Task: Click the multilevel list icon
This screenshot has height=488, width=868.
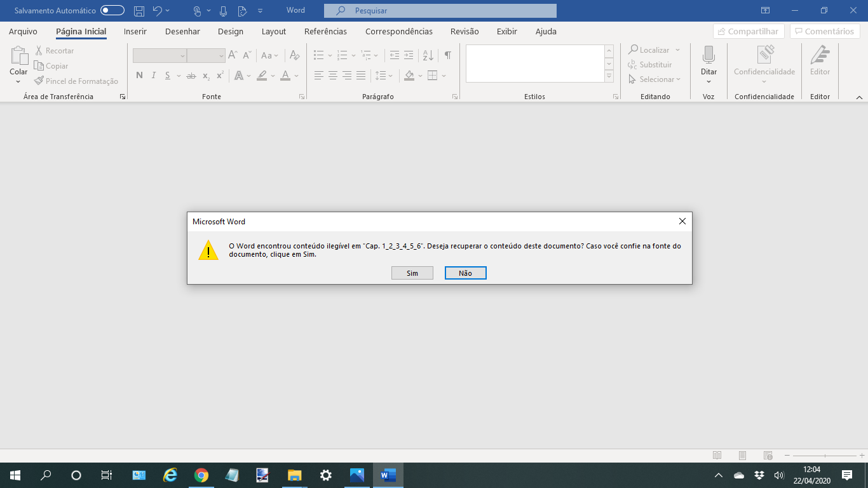Action: tap(366, 55)
